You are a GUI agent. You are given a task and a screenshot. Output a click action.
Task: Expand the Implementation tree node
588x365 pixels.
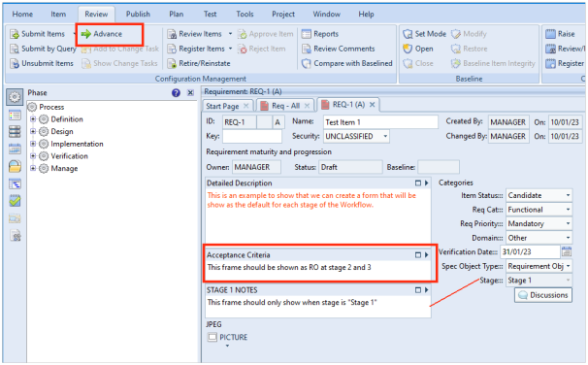coord(33,144)
